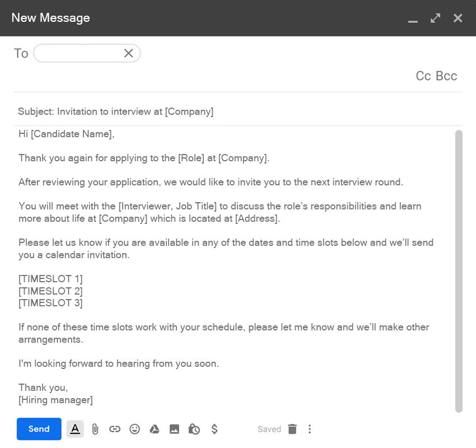The height and width of the screenshot is (448, 476).
Task: Close the New Message window
Action: tap(458, 18)
